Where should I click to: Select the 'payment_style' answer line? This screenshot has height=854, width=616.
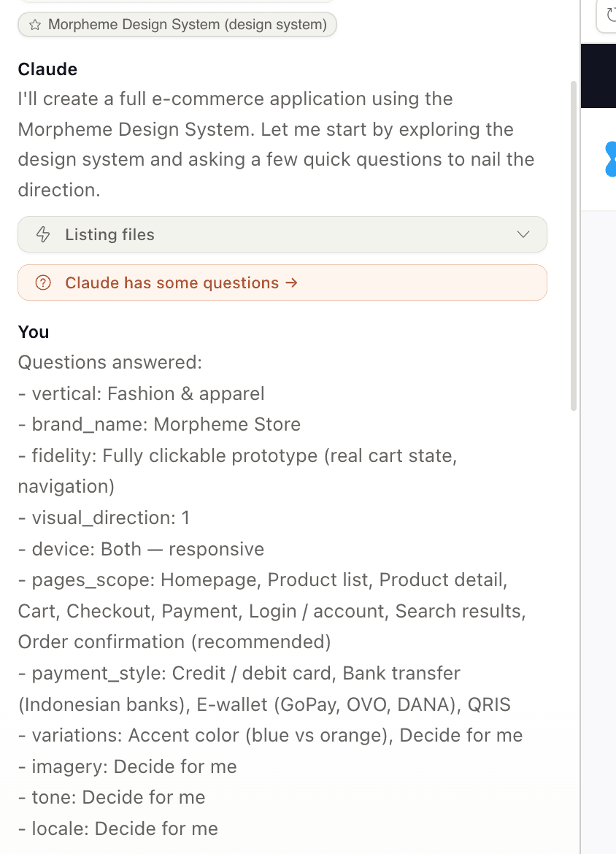[x=239, y=673]
